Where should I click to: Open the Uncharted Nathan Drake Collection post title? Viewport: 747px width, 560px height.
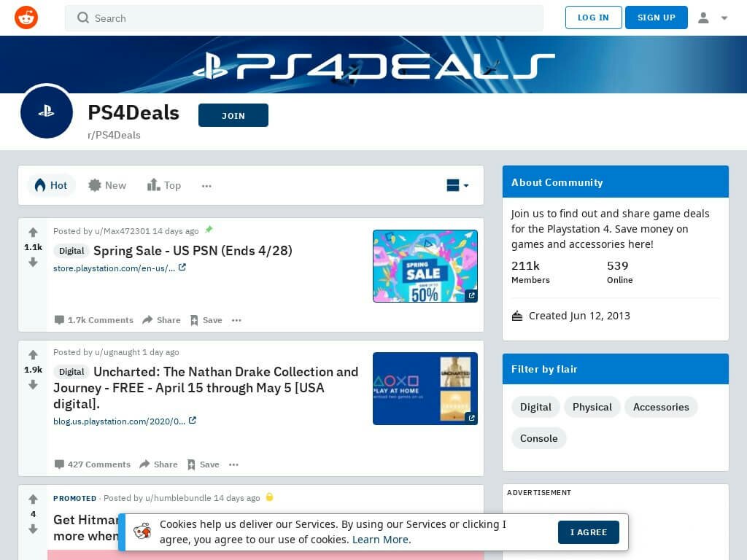point(206,388)
